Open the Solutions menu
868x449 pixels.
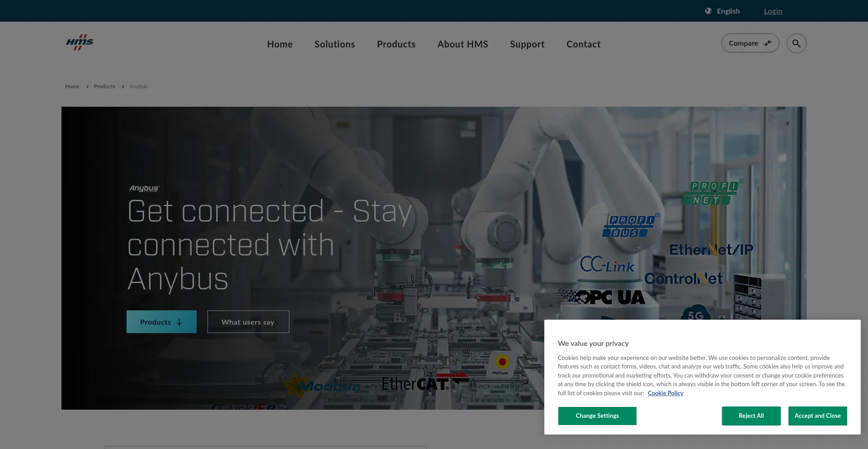coord(335,44)
